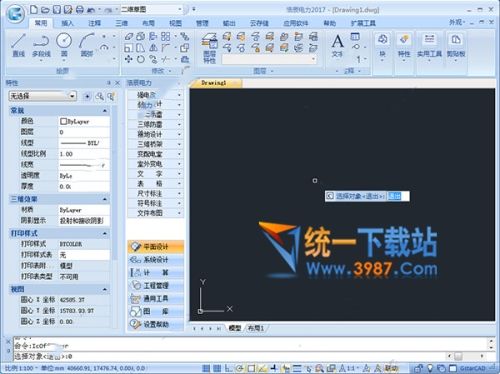The image size is (500, 374).
Task: Toggle grid display in status bar
Action: pyautogui.click(x=217, y=368)
